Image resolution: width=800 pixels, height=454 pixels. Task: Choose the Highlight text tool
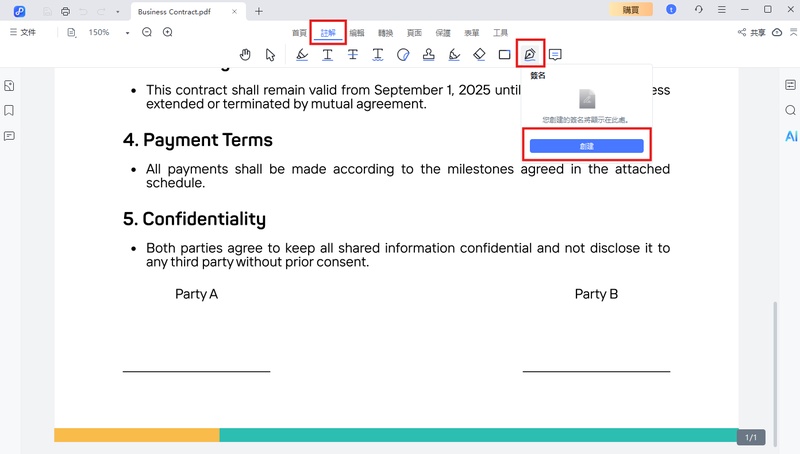coord(302,54)
